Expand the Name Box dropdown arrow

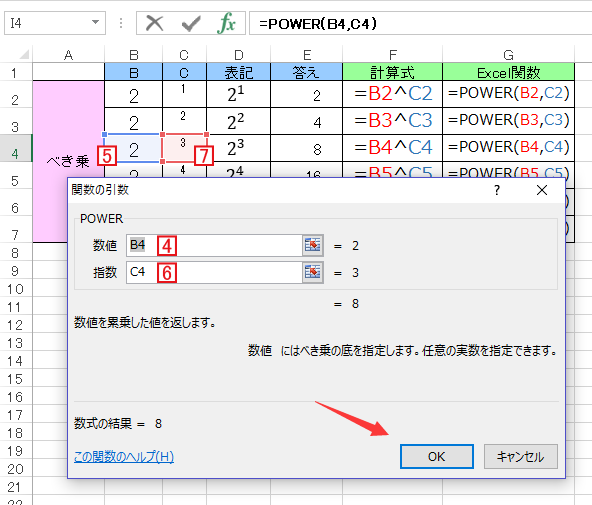96,23
